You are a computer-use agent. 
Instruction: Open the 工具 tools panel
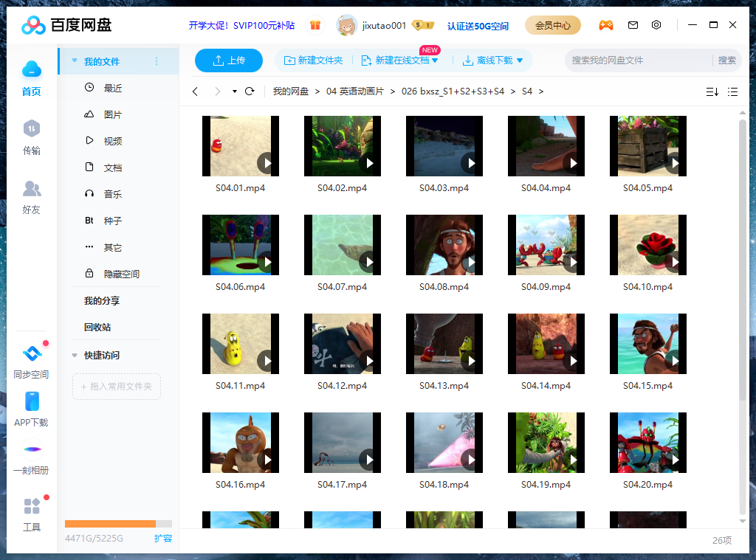click(31, 515)
